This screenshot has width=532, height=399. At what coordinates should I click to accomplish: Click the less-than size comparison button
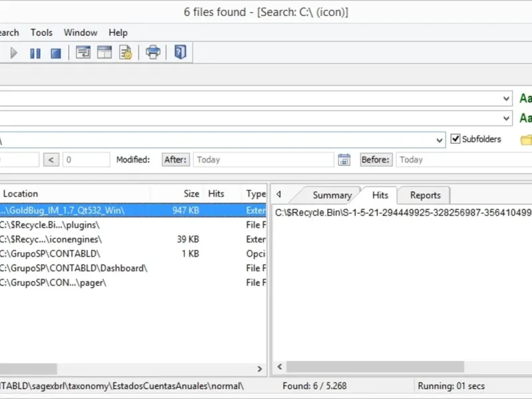tap(51, 160)
